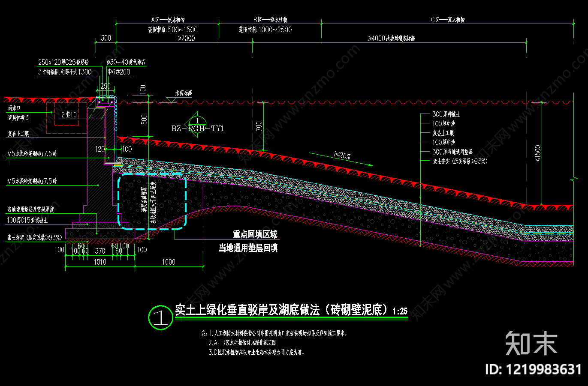
Task: Click the dimension '250' above the coping
Action: (x=105, y=86)
